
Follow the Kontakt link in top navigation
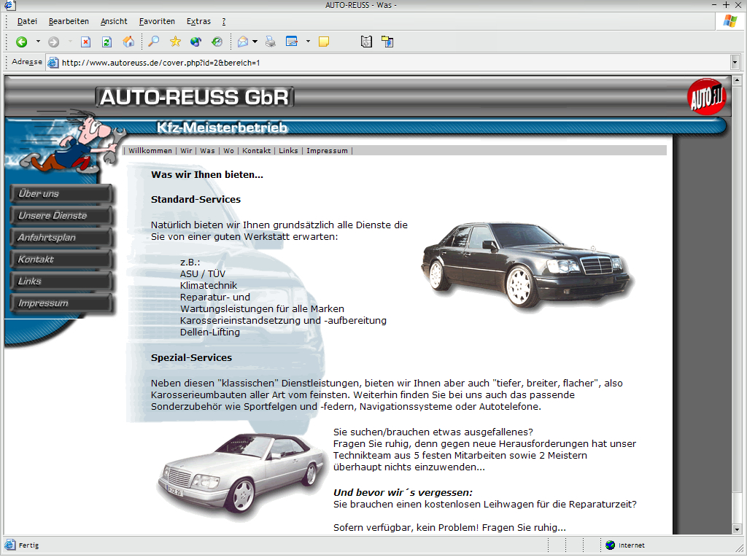(256, 151)
